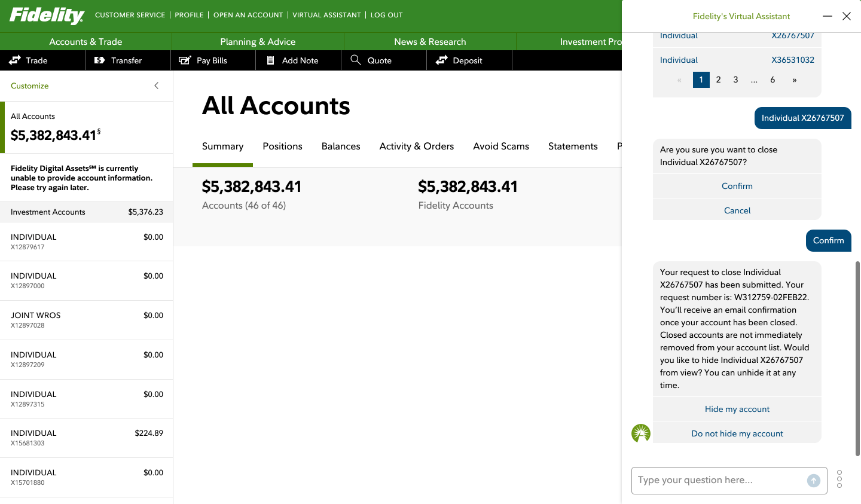Click the Confirm option in chat

(x=737, y=186)
